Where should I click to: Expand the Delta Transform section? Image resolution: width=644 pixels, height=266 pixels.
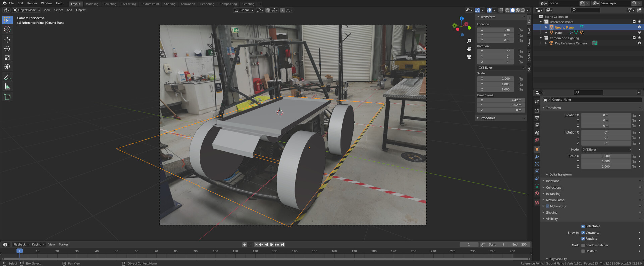pos(560,175)
